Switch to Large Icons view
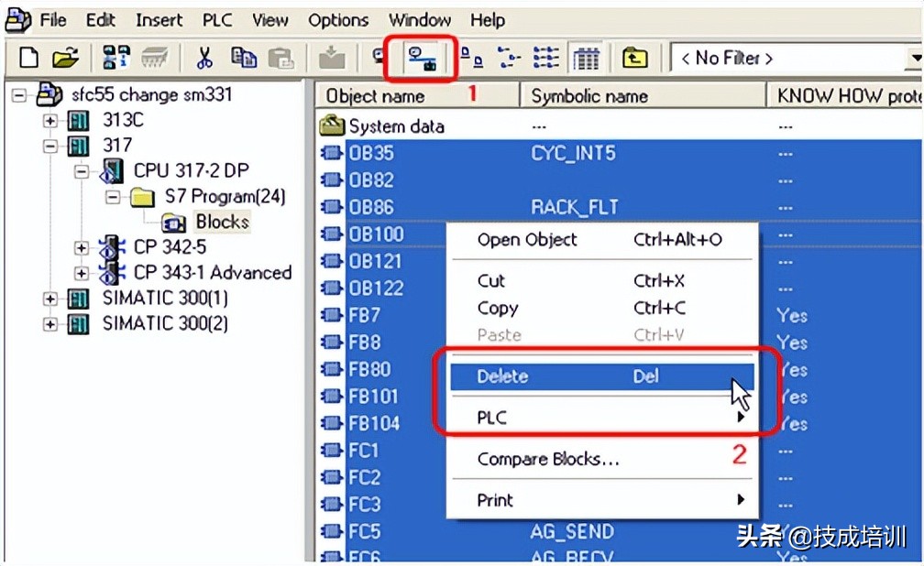 471,58
